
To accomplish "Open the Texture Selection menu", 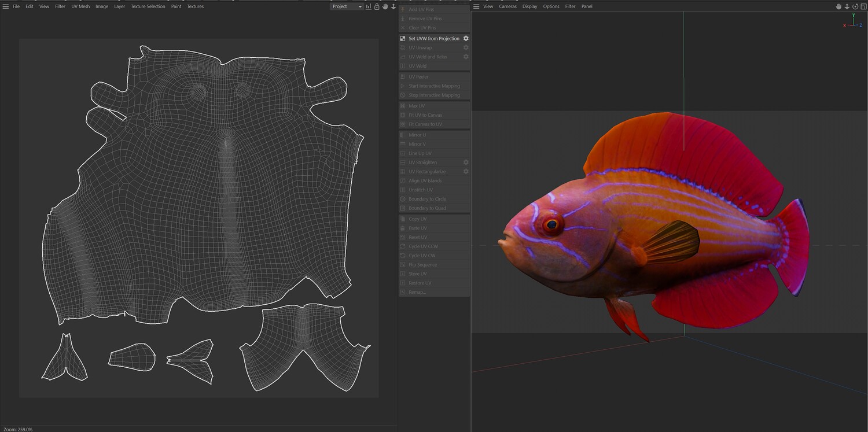I will [148, 6].
